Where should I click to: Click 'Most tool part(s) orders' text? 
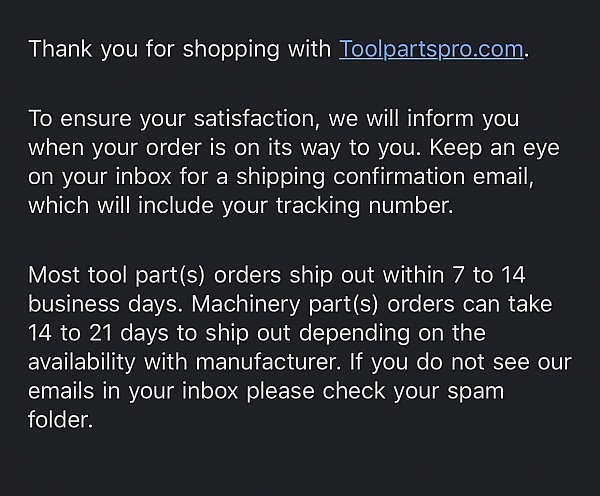coord(155,275)
